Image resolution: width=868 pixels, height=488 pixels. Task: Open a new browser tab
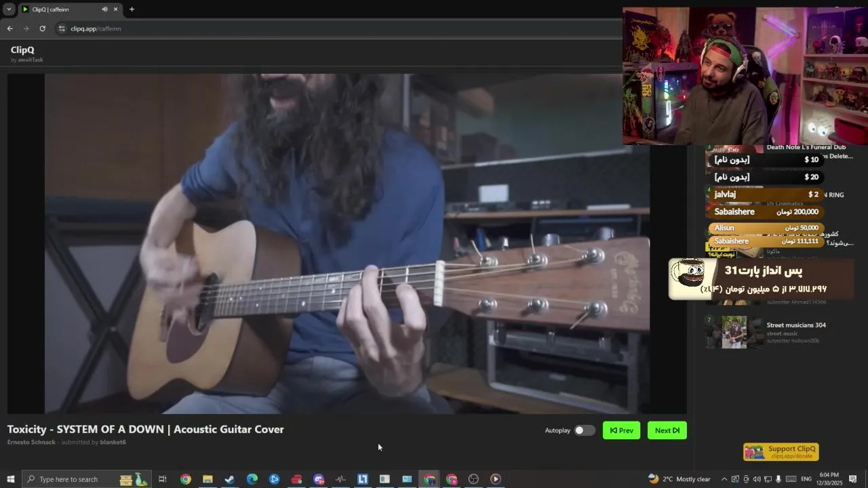coord(132,9)
